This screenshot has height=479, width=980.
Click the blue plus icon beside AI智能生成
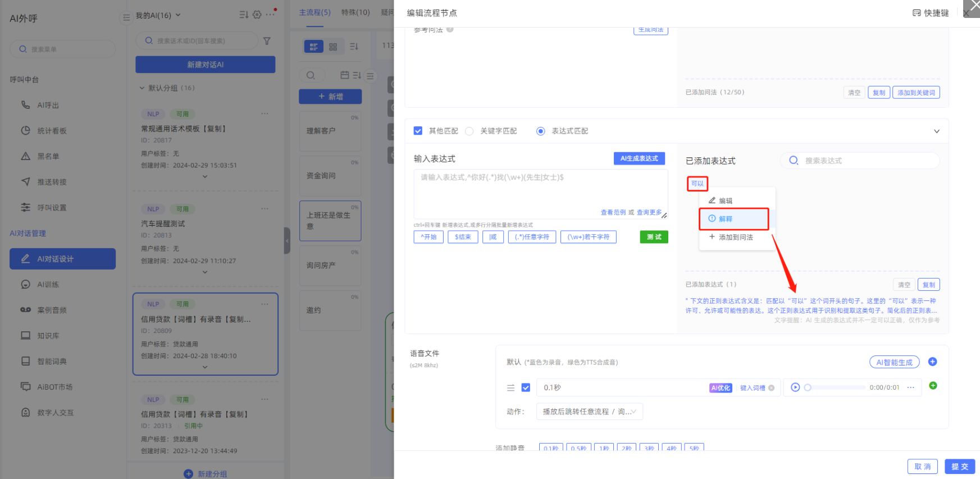[932, 362]
